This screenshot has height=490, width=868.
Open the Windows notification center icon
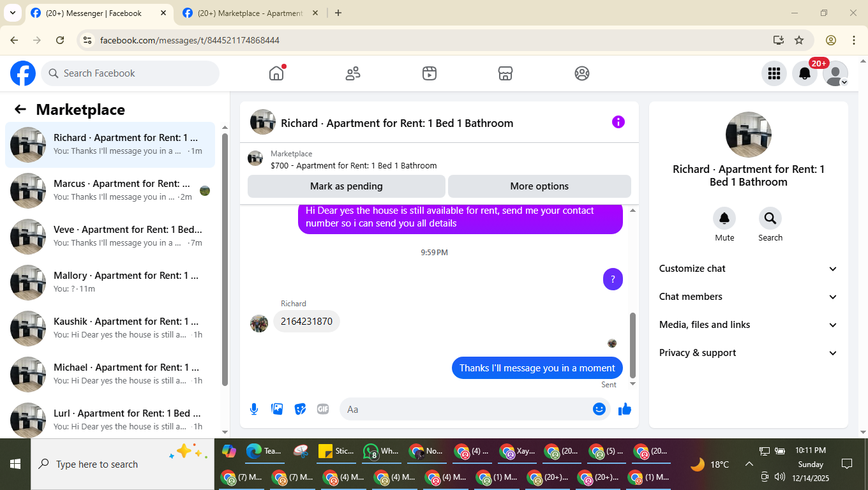847,464
